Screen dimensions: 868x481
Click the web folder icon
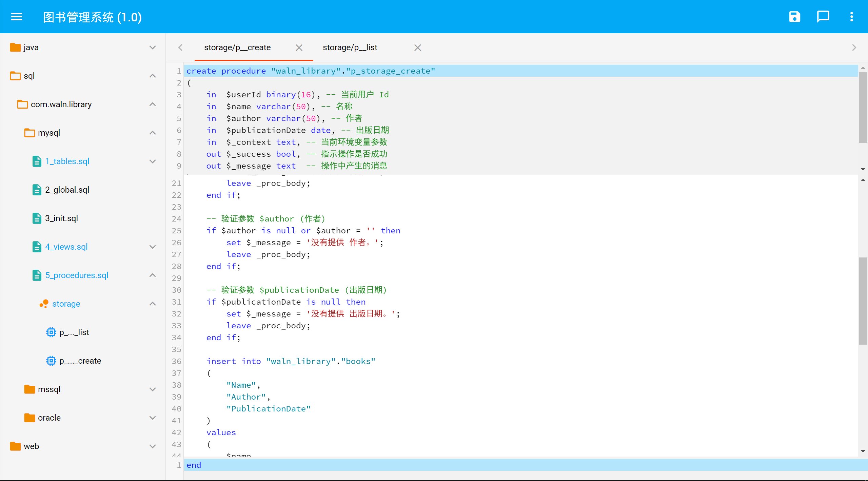pos(15,446)
